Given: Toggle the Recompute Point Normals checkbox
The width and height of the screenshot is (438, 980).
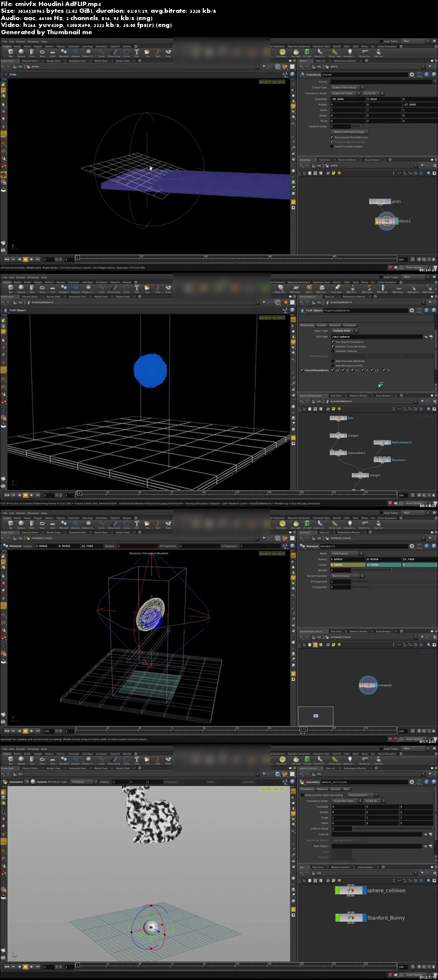Looking at the screenshot, I should pos(332,137).
